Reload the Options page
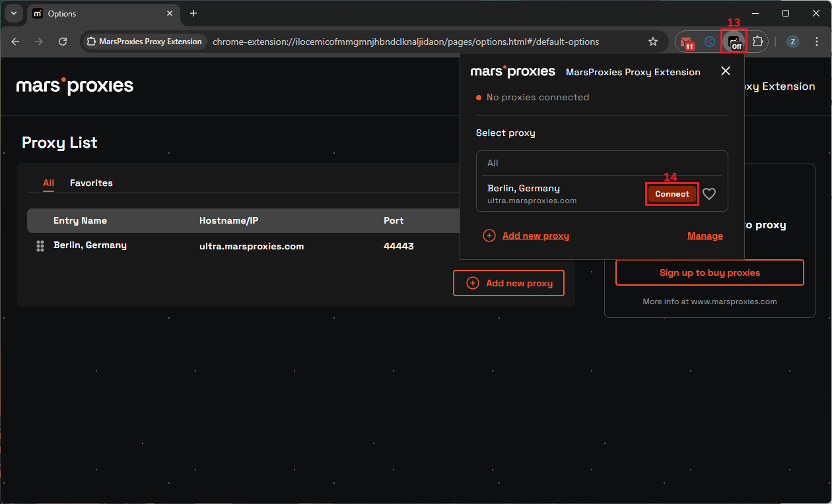832x504 pixels. (63, 42)
